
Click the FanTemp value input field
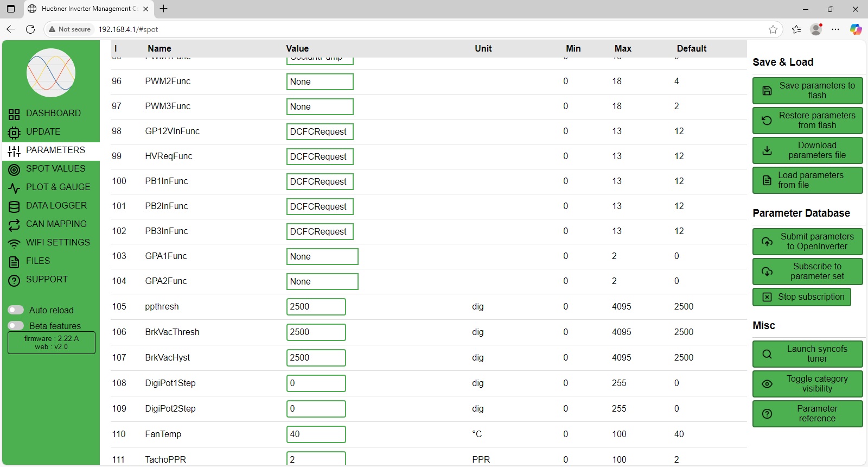[x=316, y=434]
